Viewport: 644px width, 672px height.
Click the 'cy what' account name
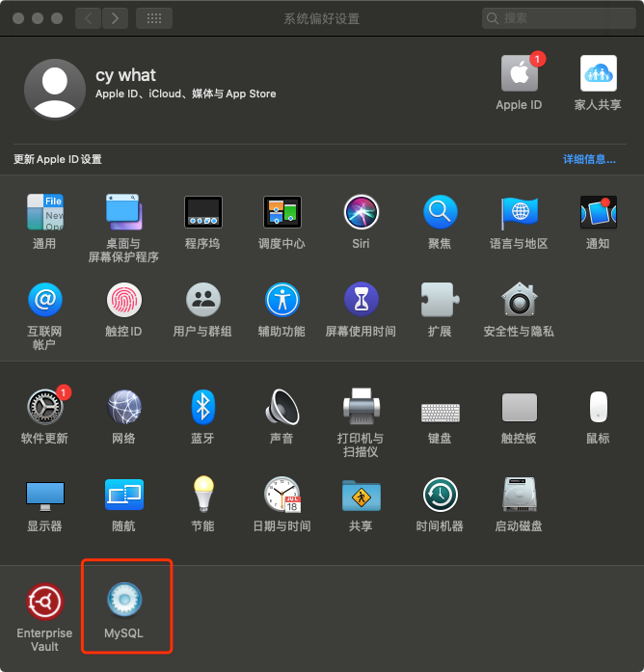click(x=125, y=75)
